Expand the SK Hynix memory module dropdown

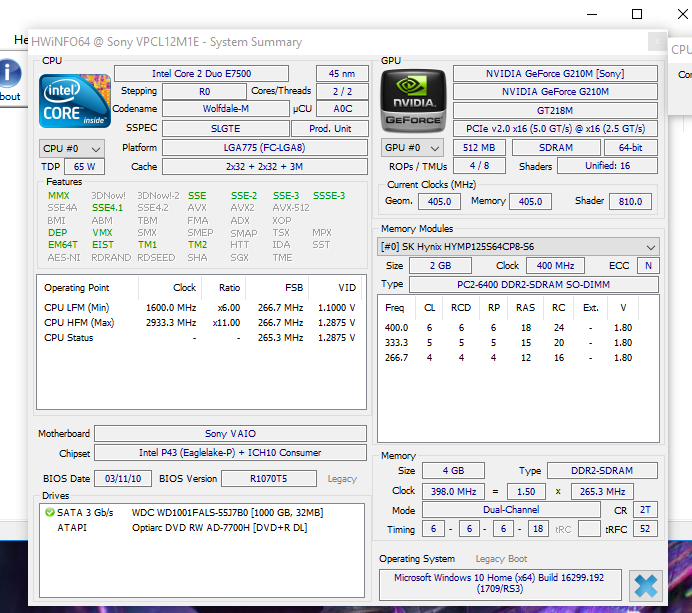coord(518,247)
